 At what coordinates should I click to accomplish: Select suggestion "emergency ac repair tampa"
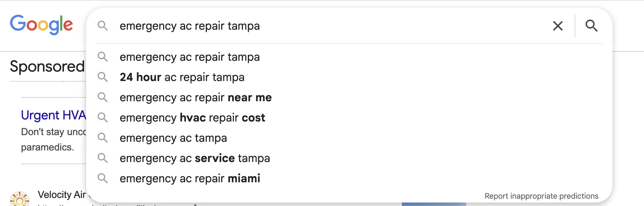coord(190,57)
